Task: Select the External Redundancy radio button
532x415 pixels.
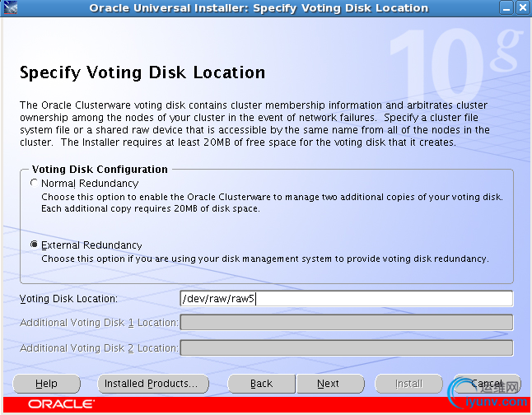Action: (34, 245)
